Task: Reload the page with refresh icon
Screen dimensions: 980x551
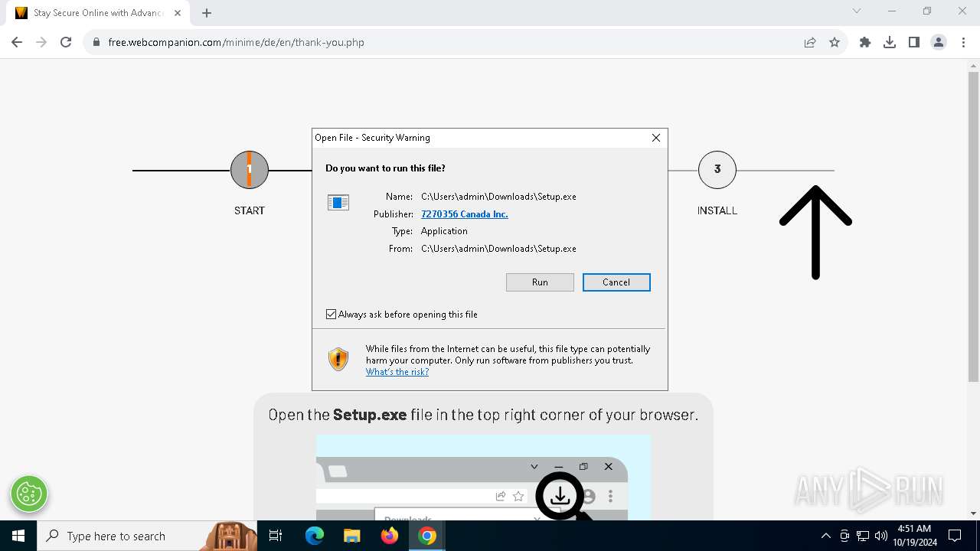Action: [66, 42]
